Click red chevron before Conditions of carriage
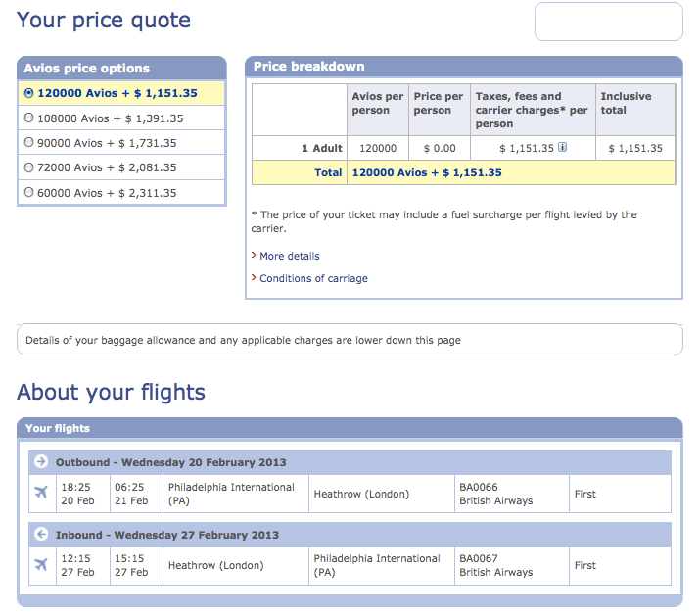The height and width of the screenshot is (616, 700). [x=254, y=278]
